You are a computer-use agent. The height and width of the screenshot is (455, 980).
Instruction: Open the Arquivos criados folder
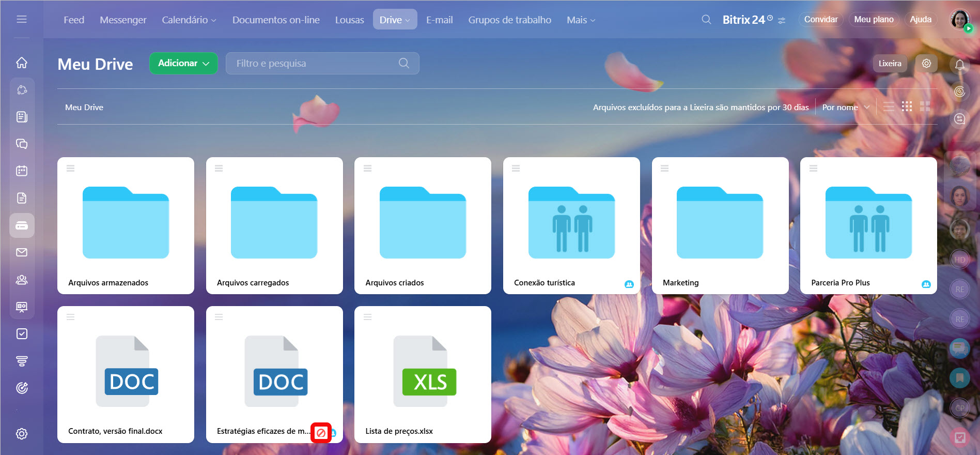point(423,225)
